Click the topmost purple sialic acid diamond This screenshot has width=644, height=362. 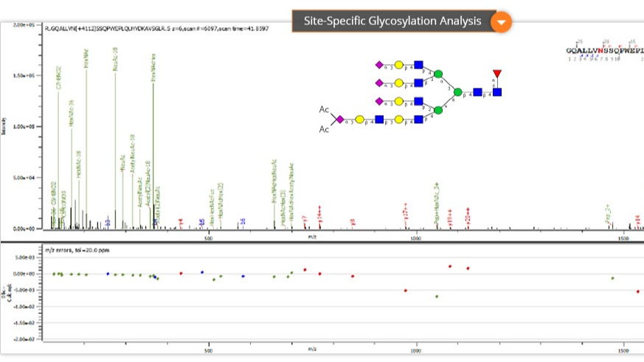pos(380,65)
